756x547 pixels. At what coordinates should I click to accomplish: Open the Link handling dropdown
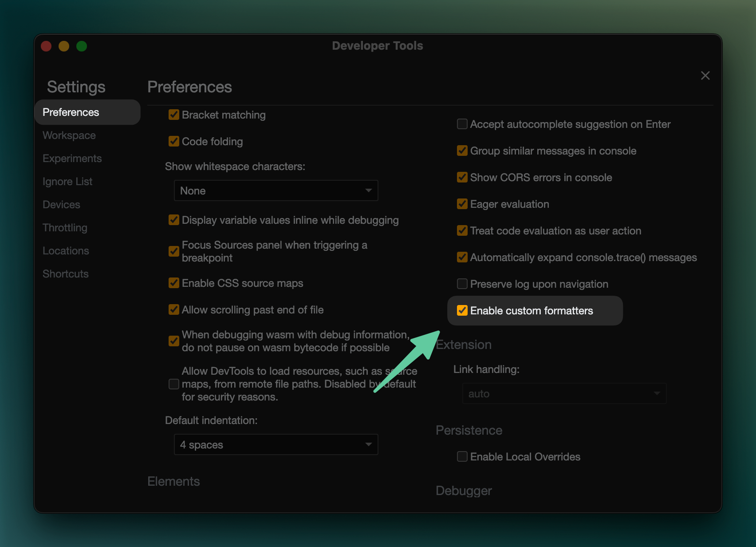[563, 393]
